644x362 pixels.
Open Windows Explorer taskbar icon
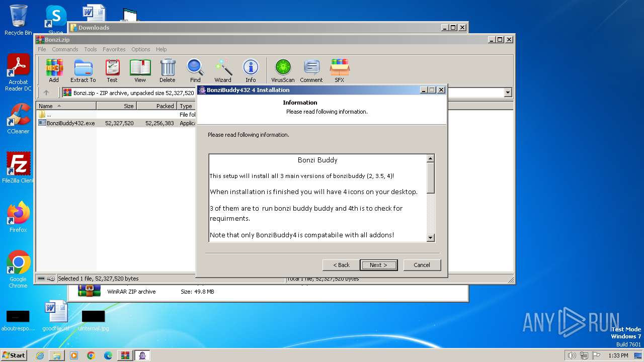pyautogui.click(x=57, y=355)
